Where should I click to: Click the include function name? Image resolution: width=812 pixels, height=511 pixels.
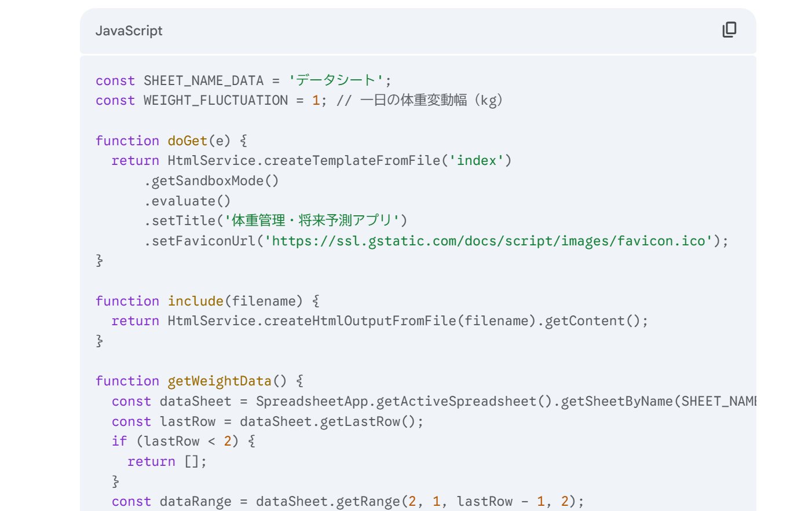pos(195,301)
